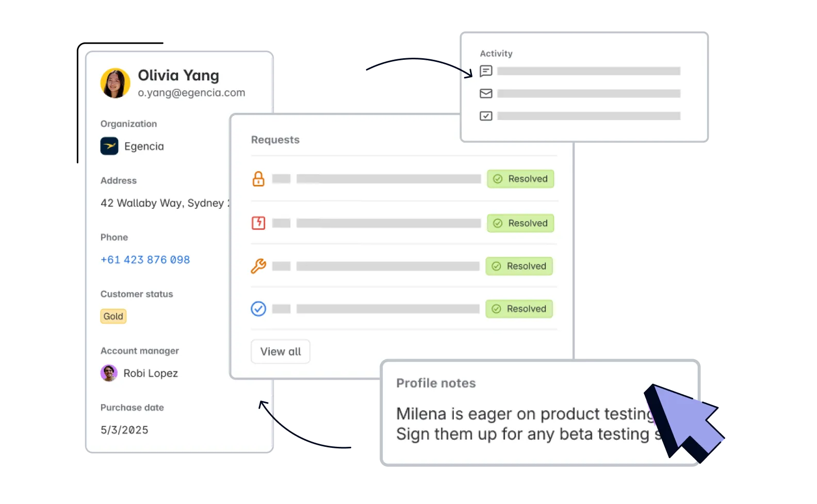Click Resolved badge on the wrench request
The height and width of the screenshot is (504, 817).
pos(519,266)
